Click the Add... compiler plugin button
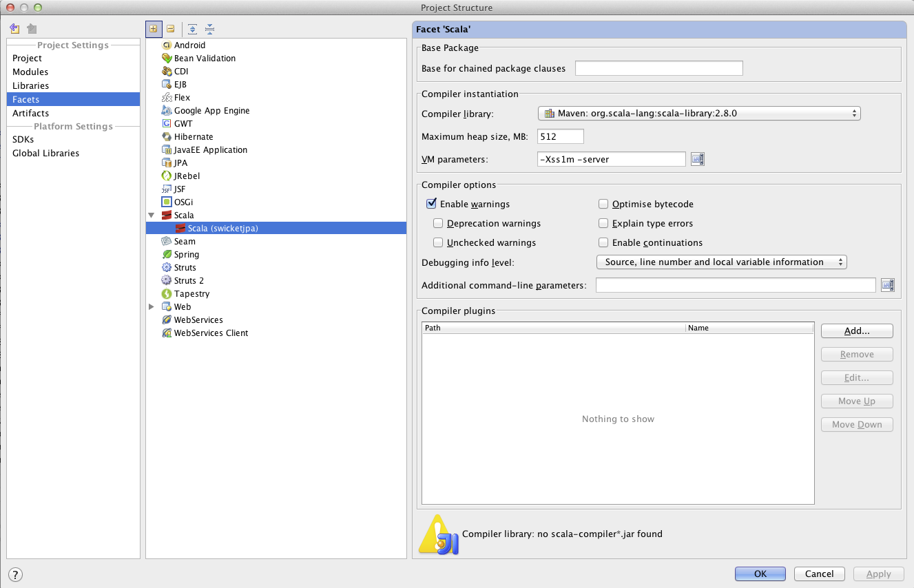The image size is (914, 588). pos(857,331)
